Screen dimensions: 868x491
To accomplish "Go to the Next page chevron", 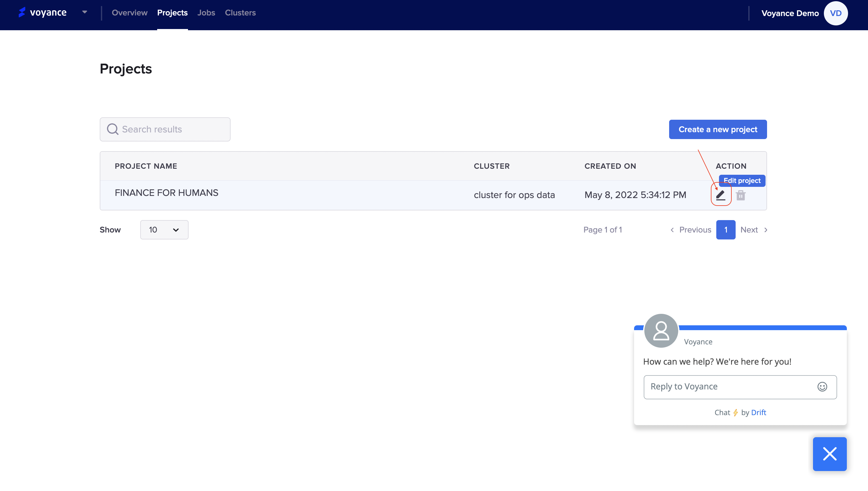I will pyautogui.click(x=766, y=230).
